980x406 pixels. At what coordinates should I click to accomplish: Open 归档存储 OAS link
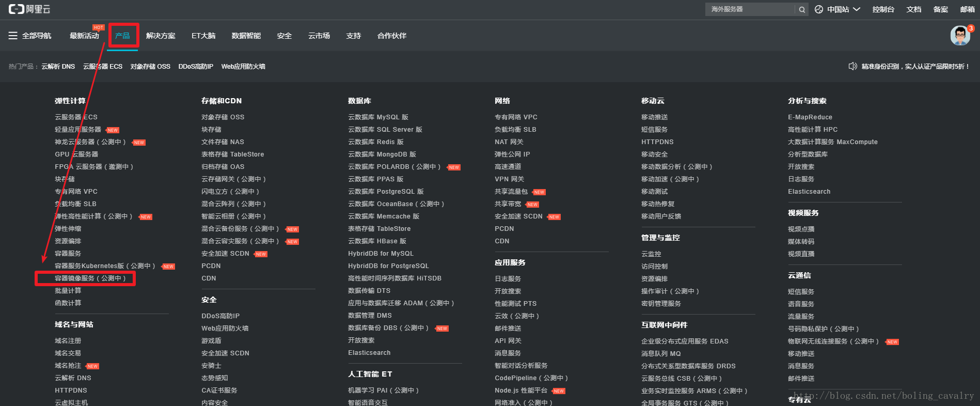tap(223, 167)
